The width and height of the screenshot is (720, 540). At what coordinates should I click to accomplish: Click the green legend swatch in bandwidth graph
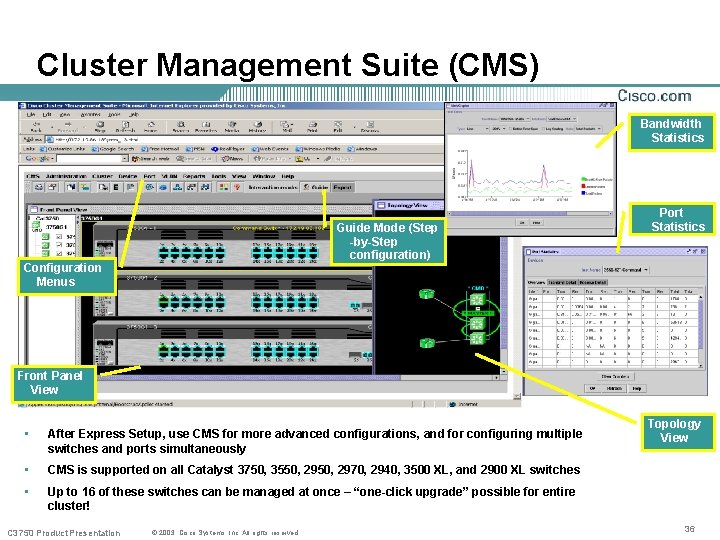pos(583,179)
